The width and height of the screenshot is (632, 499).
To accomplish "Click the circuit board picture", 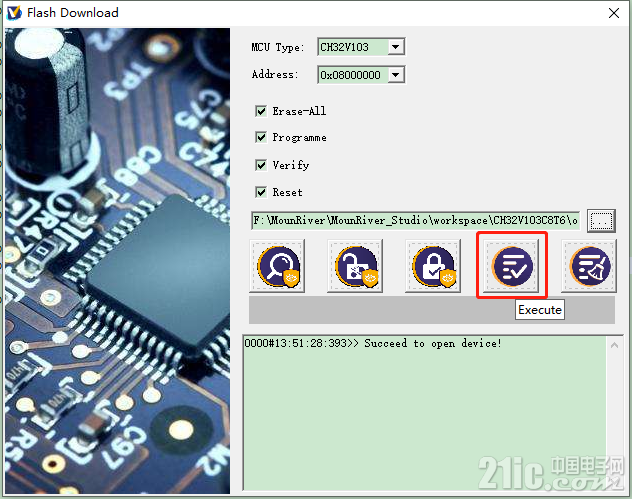I will (117, 261).
